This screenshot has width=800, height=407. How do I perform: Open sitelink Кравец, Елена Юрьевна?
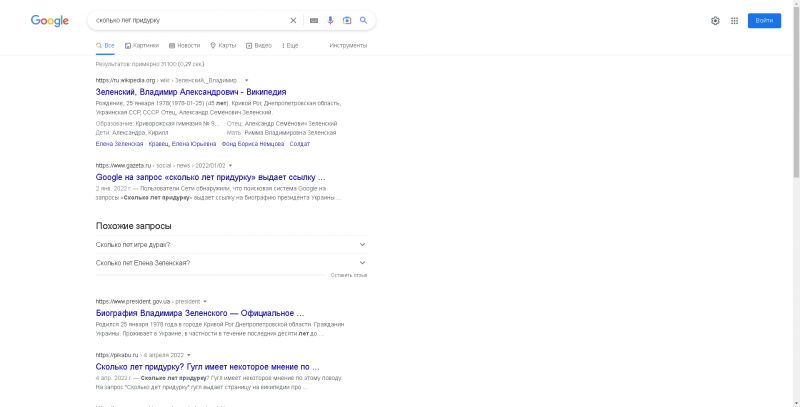coord(182,144)
